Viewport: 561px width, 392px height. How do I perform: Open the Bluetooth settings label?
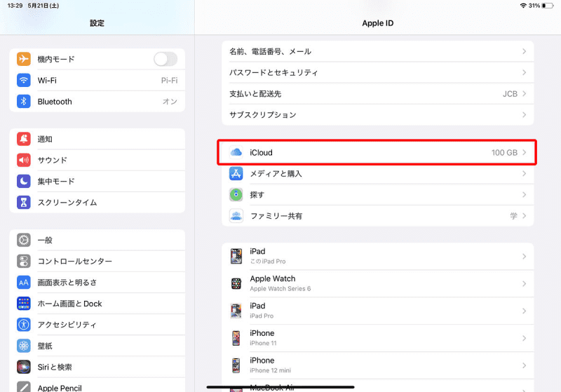[55, 102]
